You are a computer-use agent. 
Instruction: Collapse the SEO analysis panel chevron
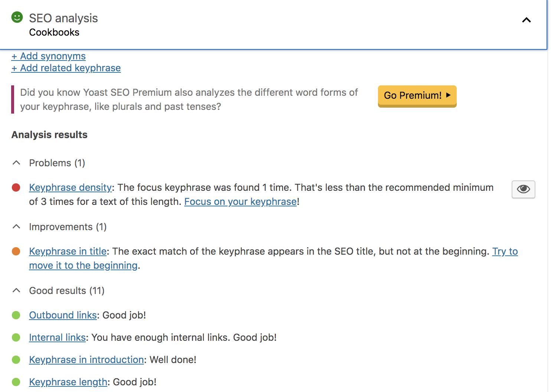pyautogui.click(x=526, y=20)
